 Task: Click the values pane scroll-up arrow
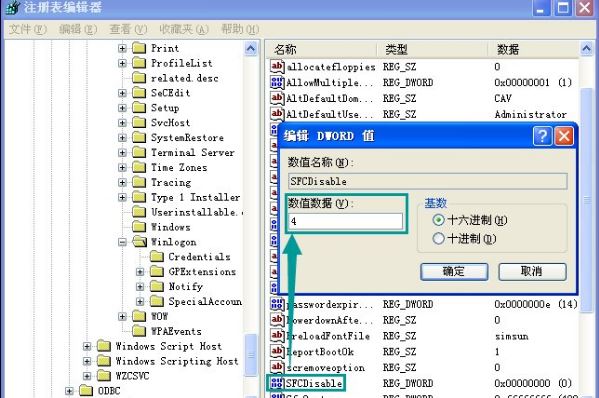pyautogui.click(x=586, y=49)
